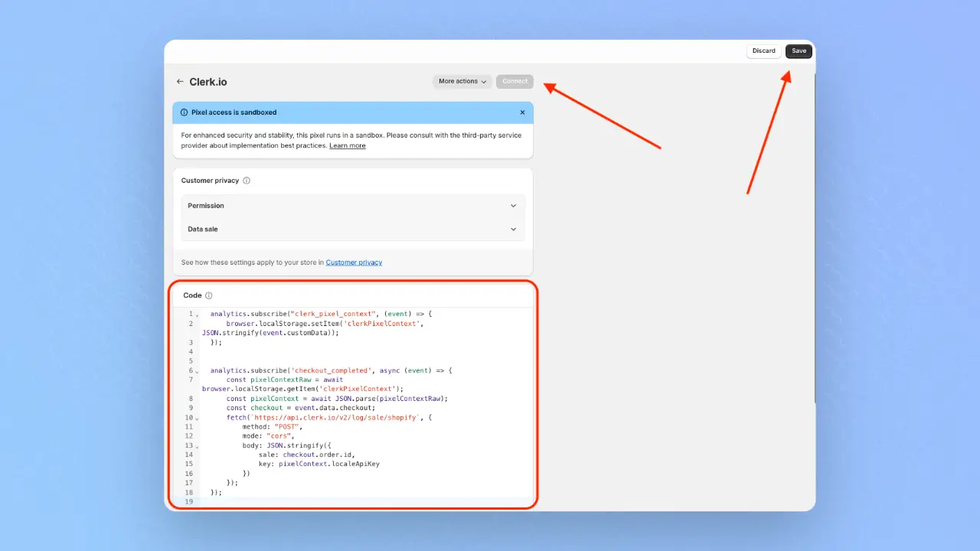Open the Learn more link

347,145
